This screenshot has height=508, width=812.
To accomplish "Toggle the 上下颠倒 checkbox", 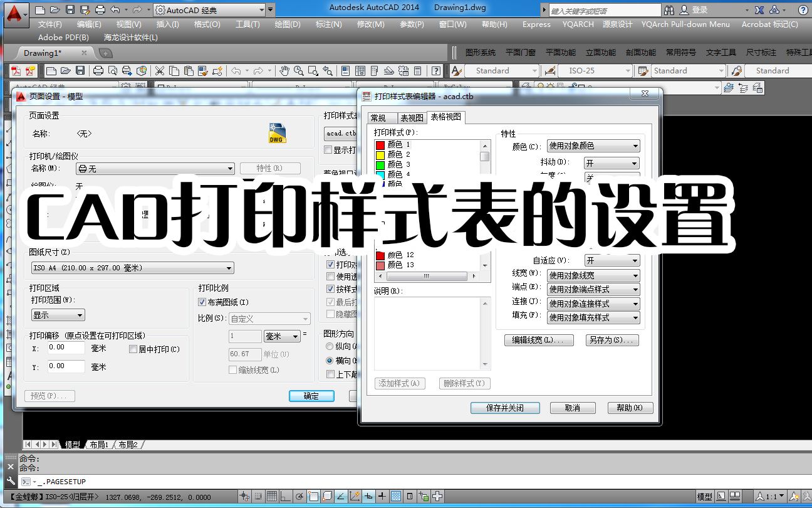I will pos(331,374).
